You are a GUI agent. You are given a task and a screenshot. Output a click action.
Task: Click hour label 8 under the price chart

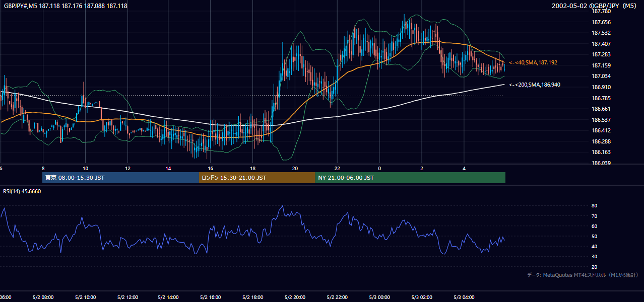43,168
